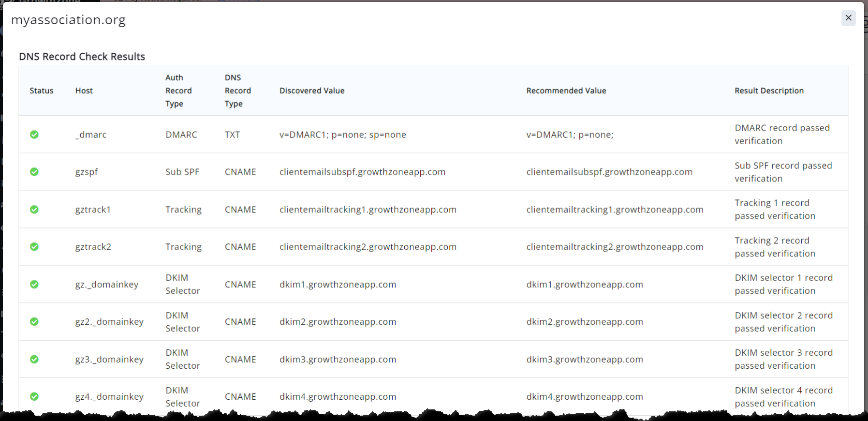Click recommended value dkim1.growthzoneapp.com

pos(585,285)
